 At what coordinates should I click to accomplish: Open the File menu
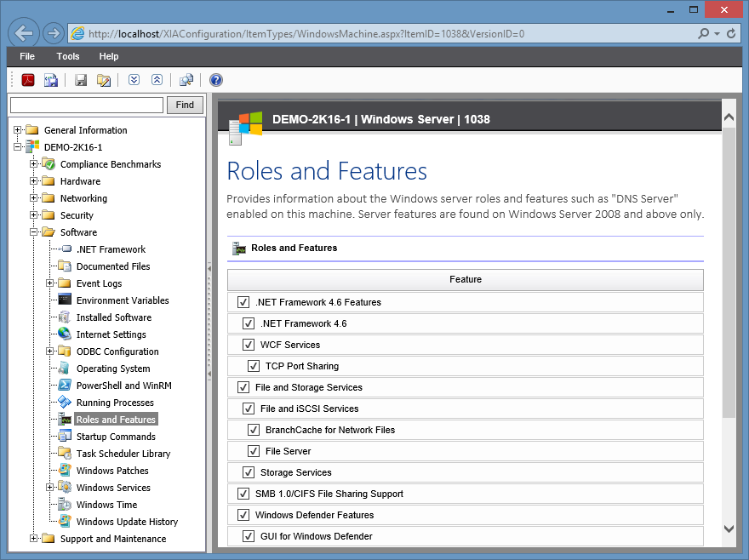[27, 56]
